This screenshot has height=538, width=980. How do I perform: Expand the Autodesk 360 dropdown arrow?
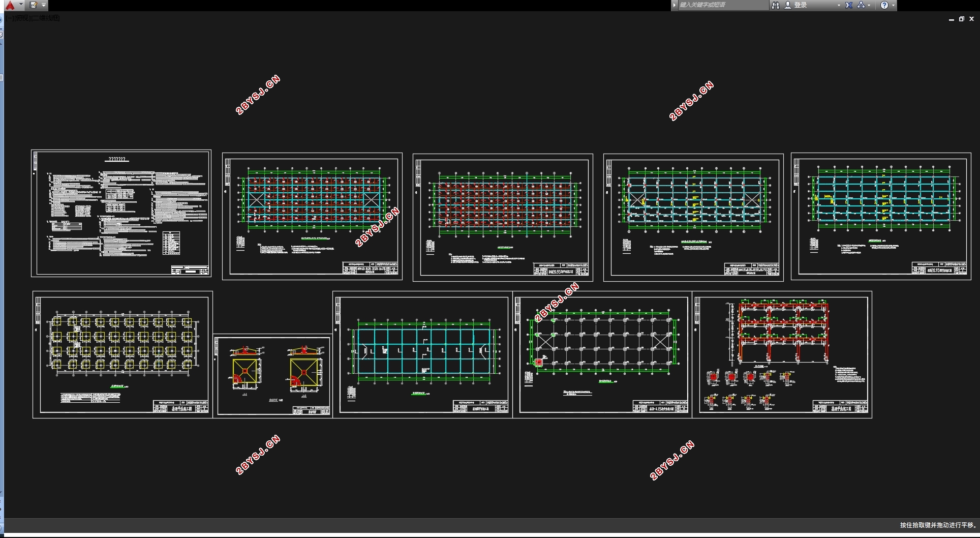(x=869, y=6)
